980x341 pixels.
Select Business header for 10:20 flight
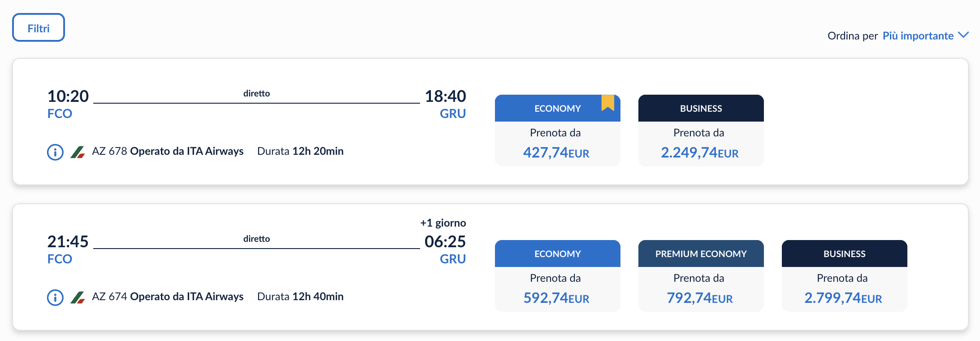(x=701, y=108)
